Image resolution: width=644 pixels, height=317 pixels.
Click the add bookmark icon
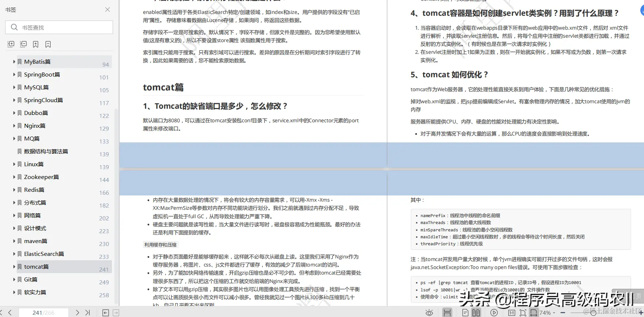click(35, 44)
